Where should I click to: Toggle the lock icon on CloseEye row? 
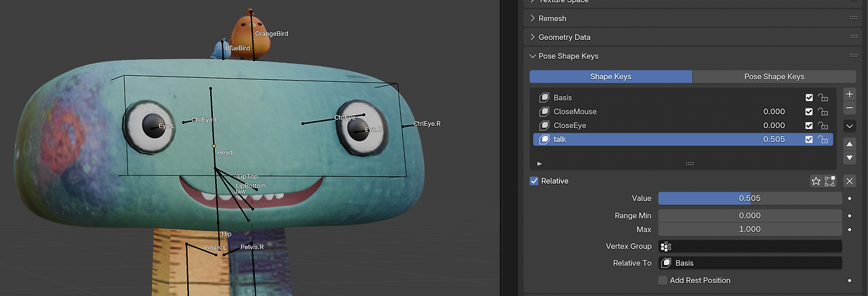(x=823, y=126)
